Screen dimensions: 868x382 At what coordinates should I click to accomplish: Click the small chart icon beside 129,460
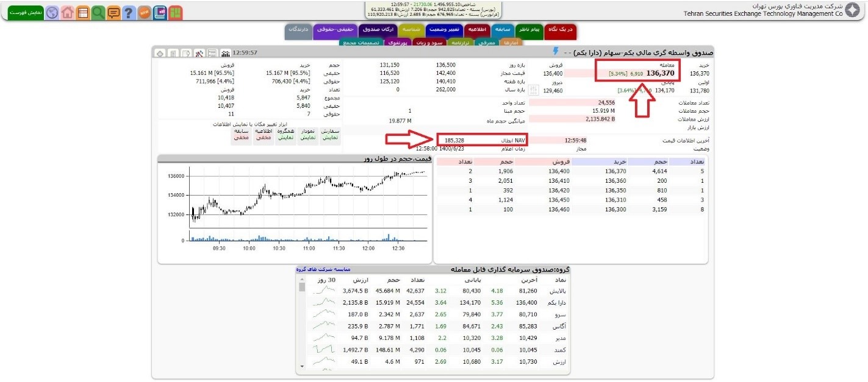[x=534, y=91]
